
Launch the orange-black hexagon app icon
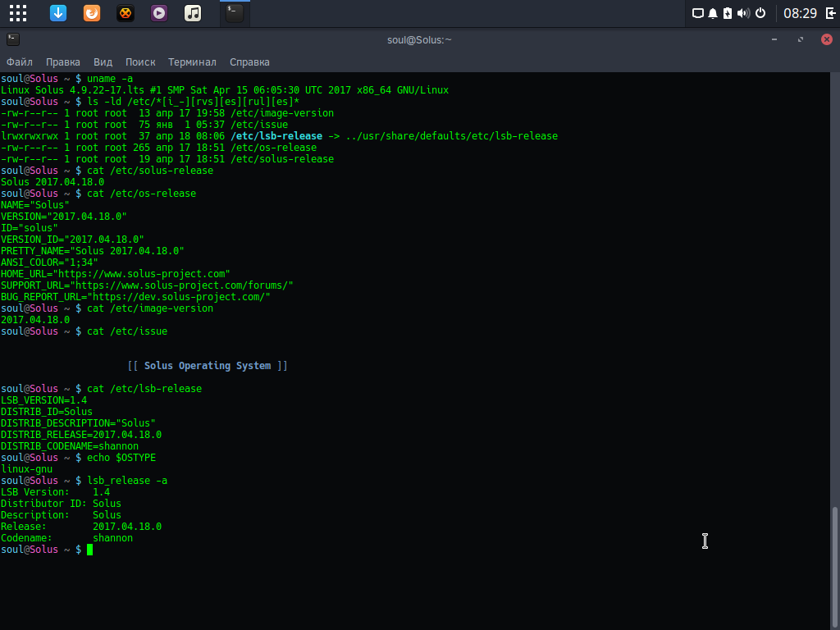pos(126,13)
